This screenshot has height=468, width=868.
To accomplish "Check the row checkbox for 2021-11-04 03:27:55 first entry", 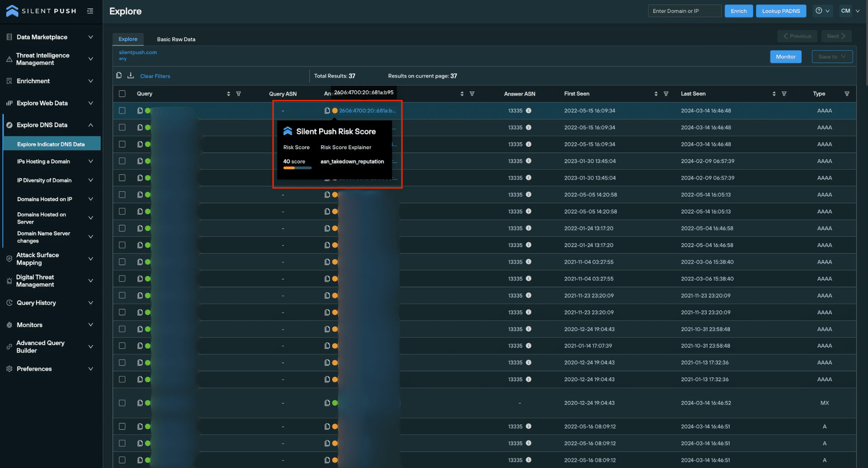I will 122,262.
